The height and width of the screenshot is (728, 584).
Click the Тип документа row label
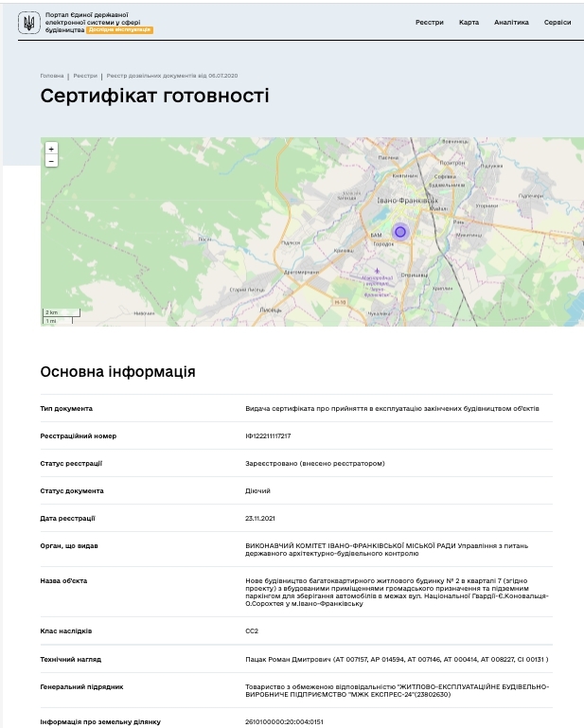(x=66, y=409)
